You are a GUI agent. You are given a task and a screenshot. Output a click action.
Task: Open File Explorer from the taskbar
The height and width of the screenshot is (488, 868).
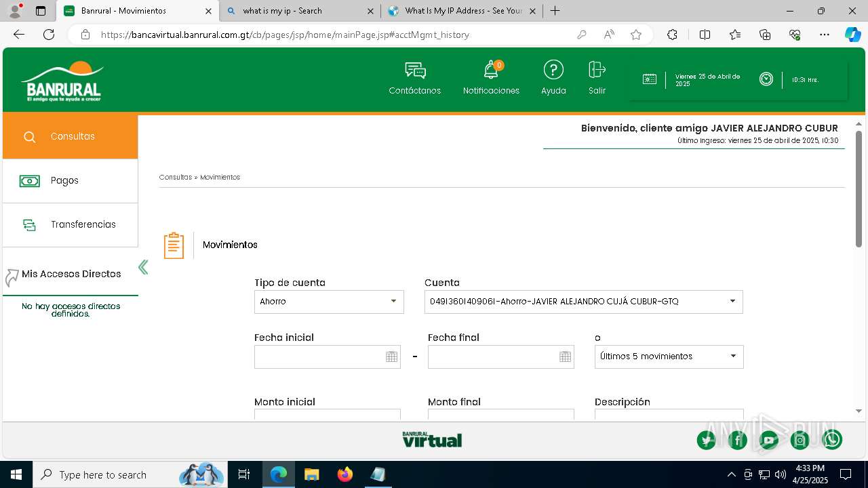tap(312, 474)
